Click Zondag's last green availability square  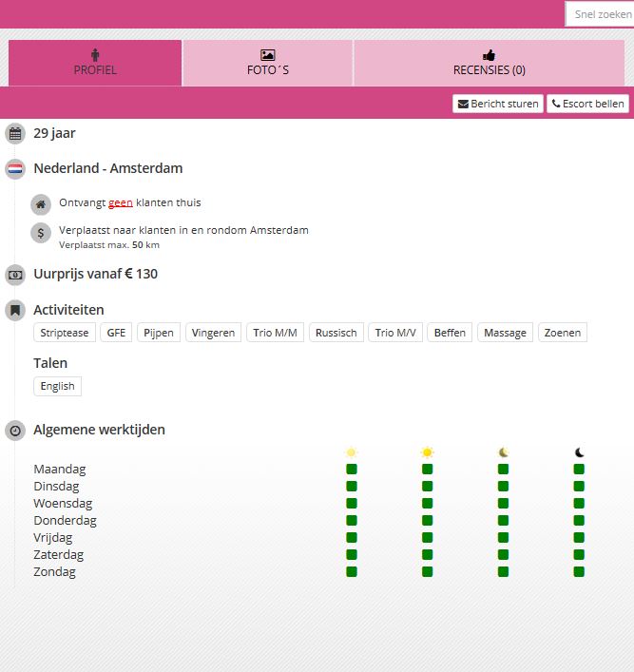pos(579,572)
